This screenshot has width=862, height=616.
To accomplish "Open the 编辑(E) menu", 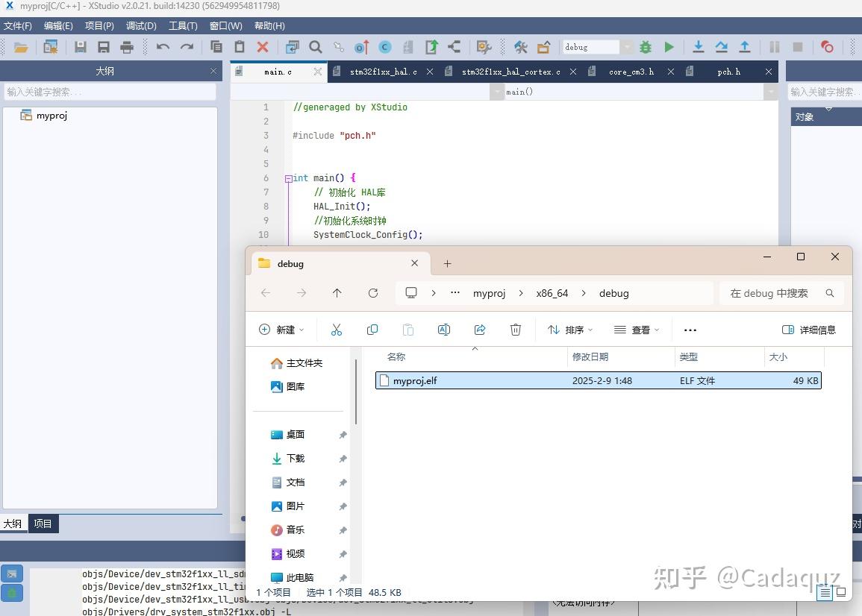I will click(58, 26).
